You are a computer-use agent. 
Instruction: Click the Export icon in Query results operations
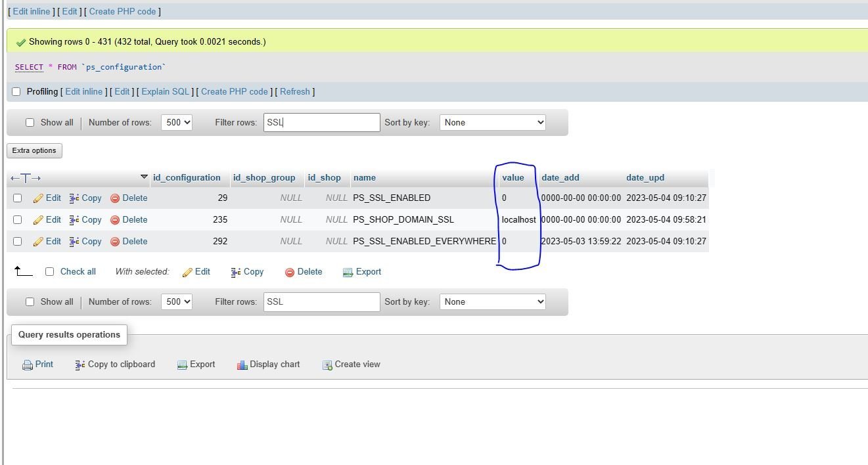[182, 365]
